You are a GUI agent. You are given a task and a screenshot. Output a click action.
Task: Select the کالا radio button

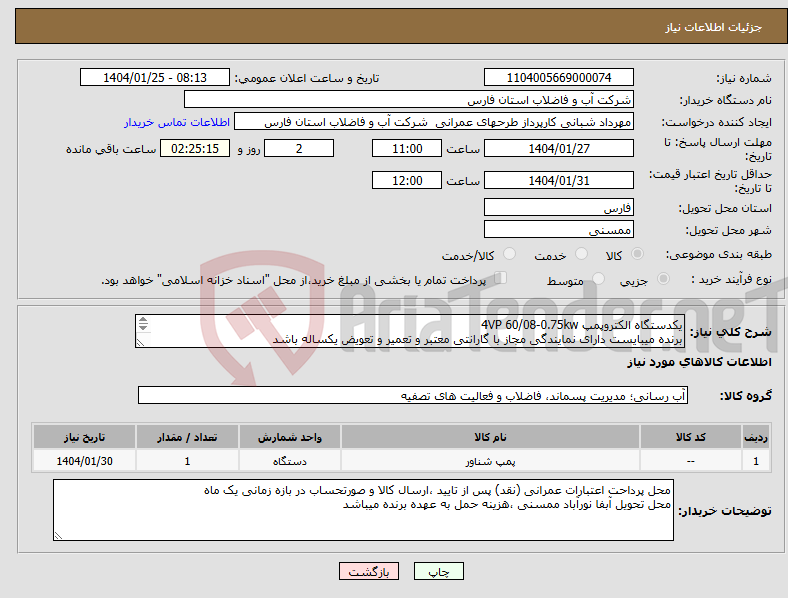pyautogui.click(x=637, y=254)
